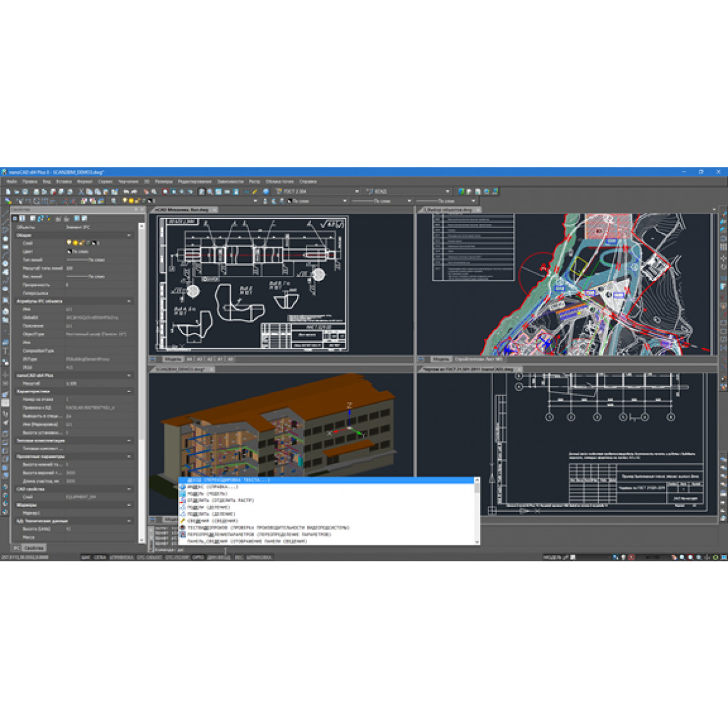
Task: Collapse the Общие properties section
Action: pyautogui.click(x=129, y=235)
